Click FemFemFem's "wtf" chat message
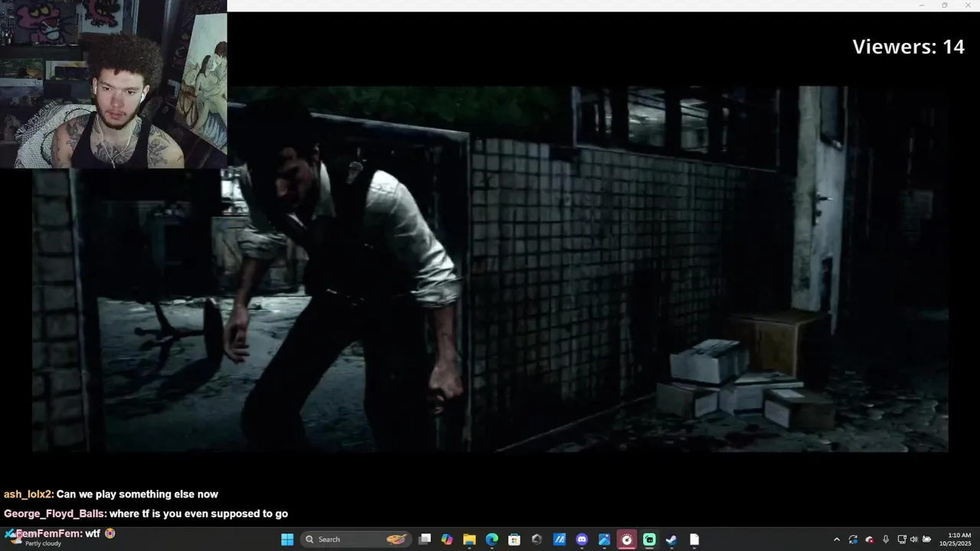The height and width of the screenshot is (551, 980). tap(93, 533)
